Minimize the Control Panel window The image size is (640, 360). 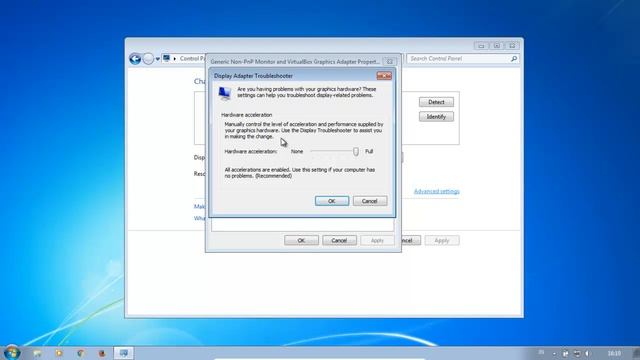tap(481, 46)
